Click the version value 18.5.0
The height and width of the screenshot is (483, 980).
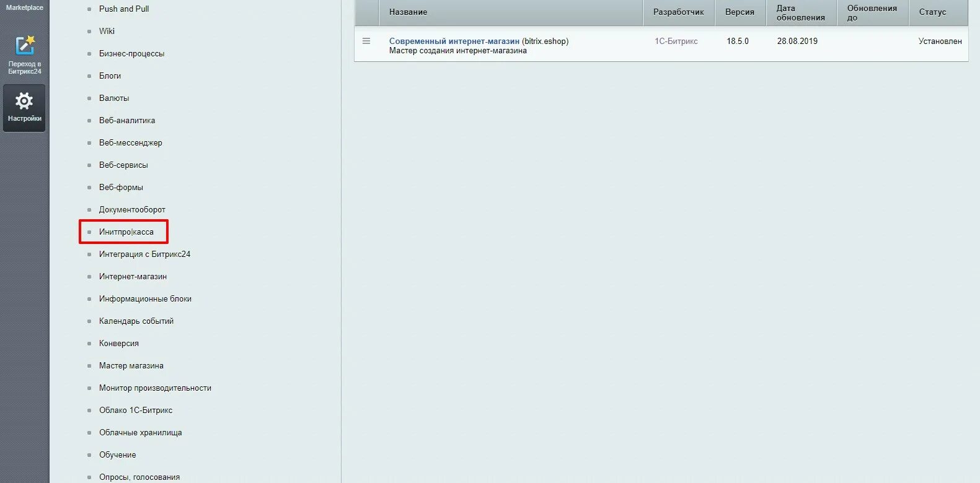(738, 41)
